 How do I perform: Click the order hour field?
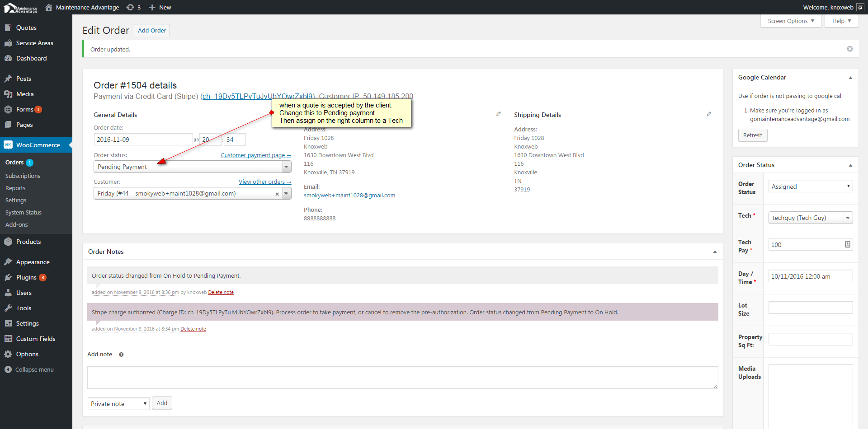[210, 140]
